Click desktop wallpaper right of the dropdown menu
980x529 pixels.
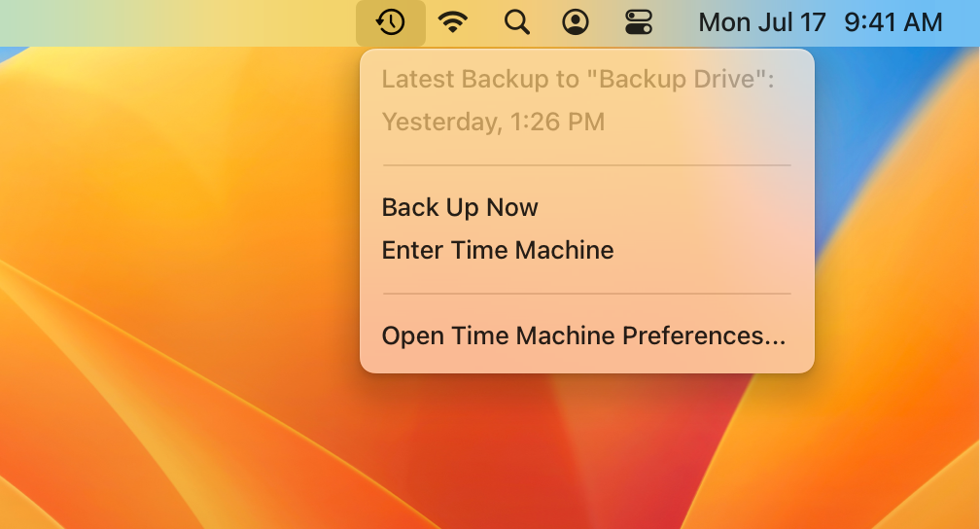coord(894,243)
